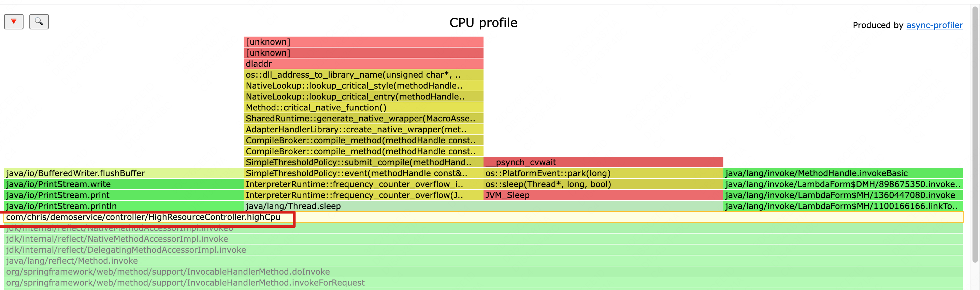Select the topmost [unknown] frame
The image size is (980, 290).
pos(363,42)
